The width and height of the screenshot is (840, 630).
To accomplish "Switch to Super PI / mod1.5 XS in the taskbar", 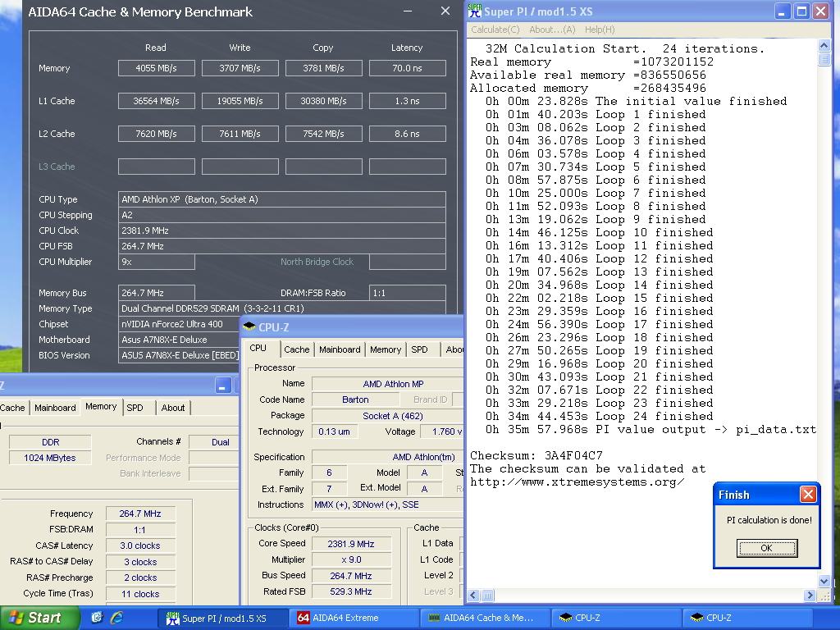I will (222, 619).
